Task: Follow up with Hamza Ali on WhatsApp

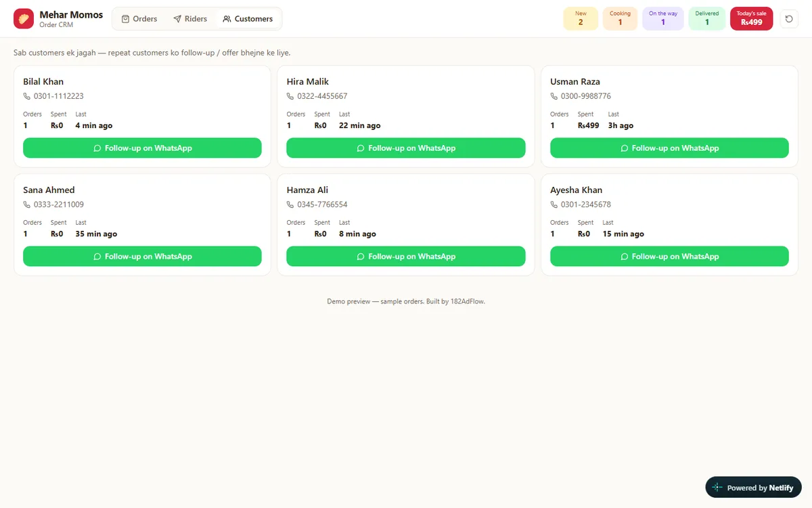Action: click(x=406, y=256)
